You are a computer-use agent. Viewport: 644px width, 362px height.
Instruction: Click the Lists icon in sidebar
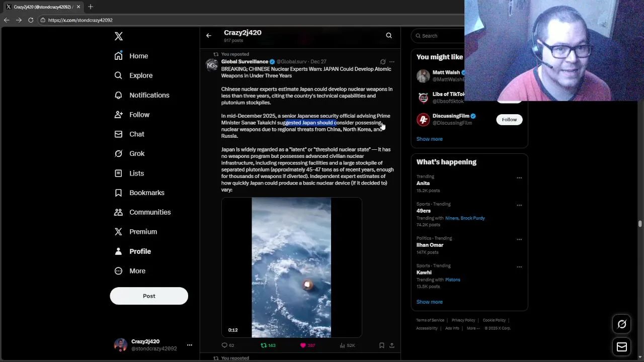118,173
